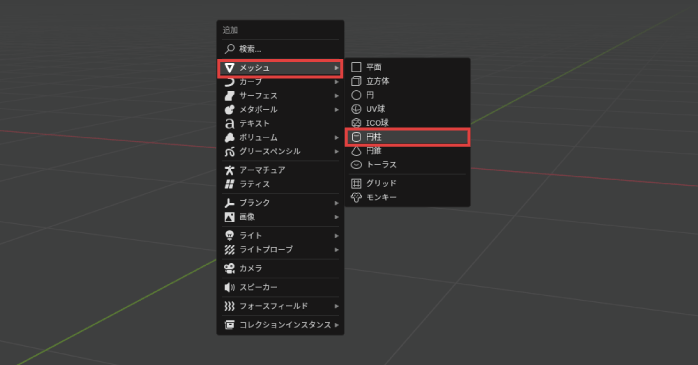The height and width of the screenshot is (365, 698).
Task: Click the magnifier search icon
Action: click(230, 49)
